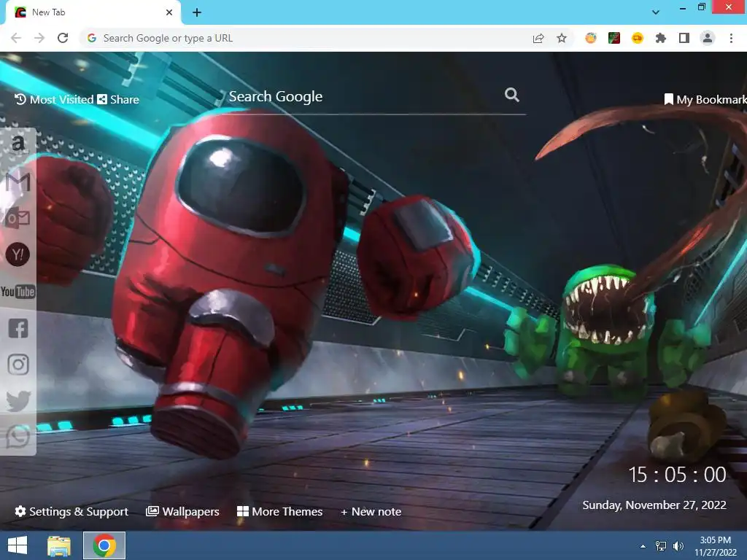Open Amazon shortcut in sidebar
Viewport: 747px width, 560px height.
18,144
